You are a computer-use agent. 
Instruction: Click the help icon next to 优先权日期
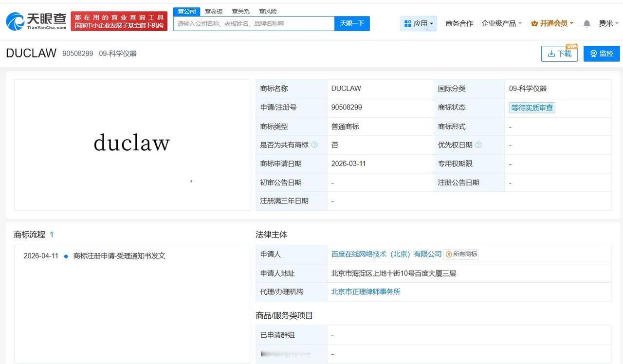coord(478,145)
